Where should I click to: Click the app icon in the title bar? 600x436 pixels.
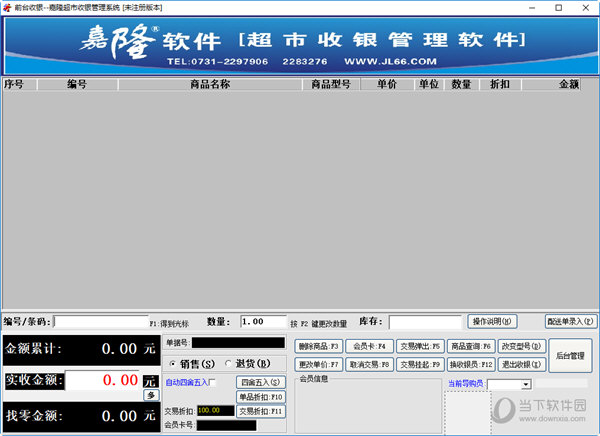point(6,6)
